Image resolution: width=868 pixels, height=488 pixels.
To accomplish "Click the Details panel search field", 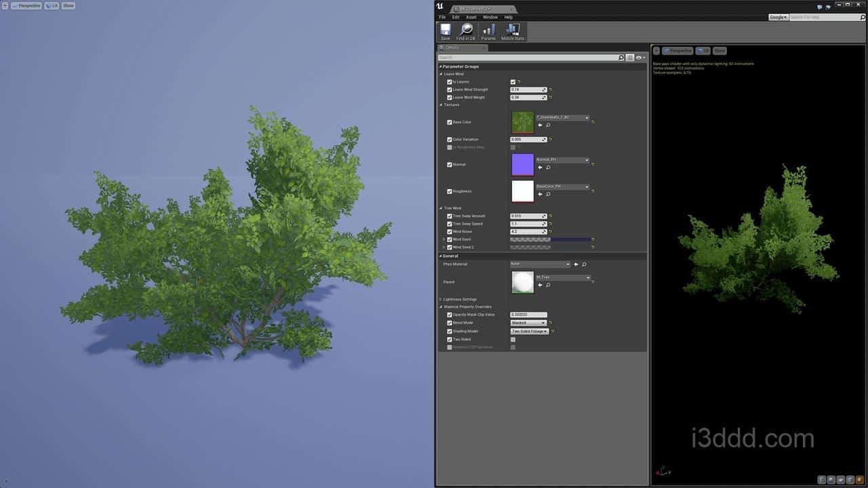I will (528, 58).
